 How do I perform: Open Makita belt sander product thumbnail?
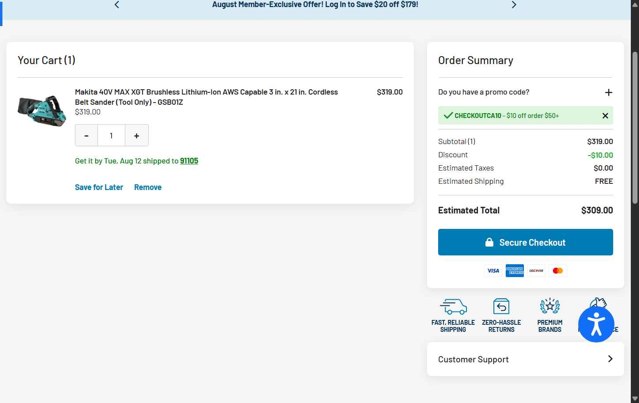click(42, 110)
